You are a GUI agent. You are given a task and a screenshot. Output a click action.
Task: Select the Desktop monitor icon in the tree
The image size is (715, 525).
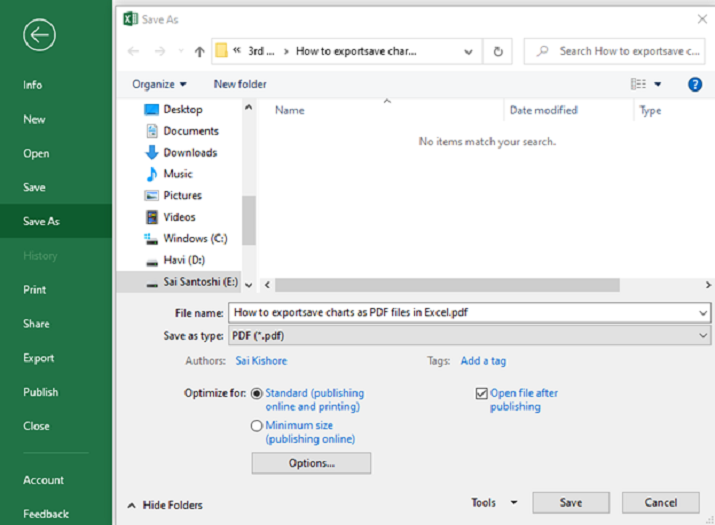pos(151,109)
